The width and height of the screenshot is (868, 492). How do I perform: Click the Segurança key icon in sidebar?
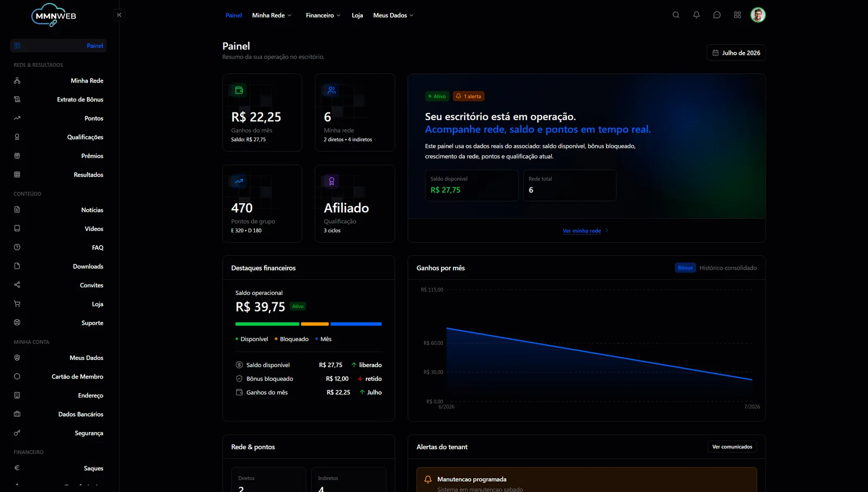pyautogui.click(x=17, y=433)
